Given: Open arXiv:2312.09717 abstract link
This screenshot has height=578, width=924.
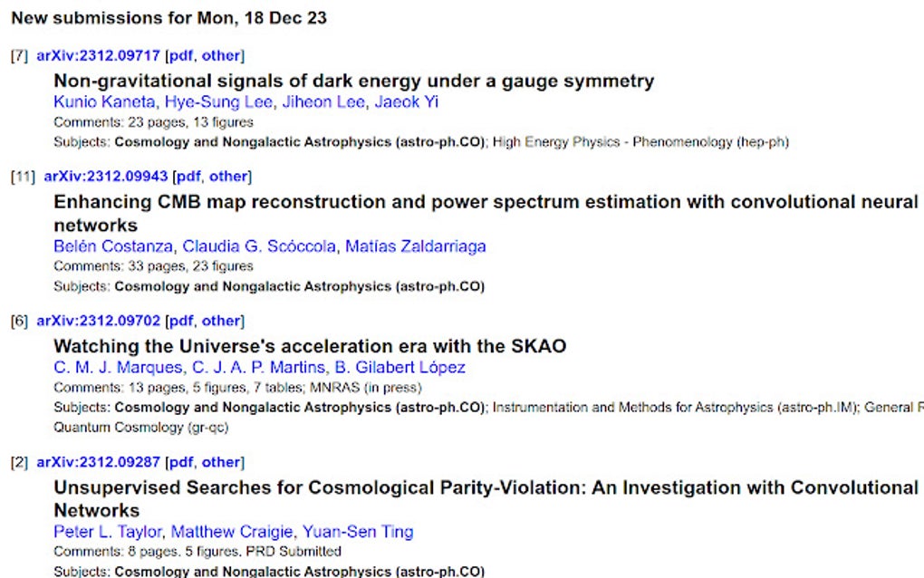Looking at the screenshot, I should pos(98,55).
